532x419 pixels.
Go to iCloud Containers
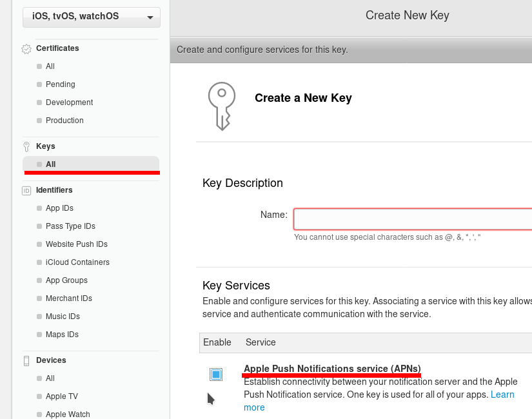77,262
